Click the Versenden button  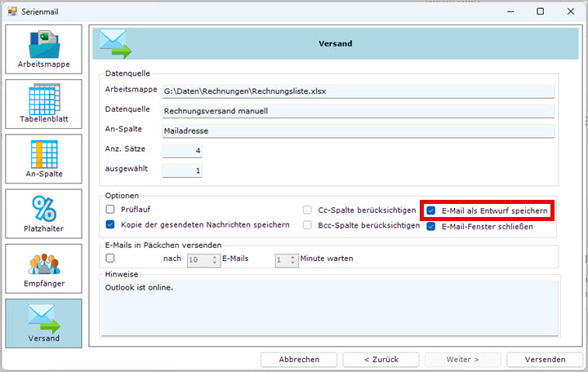point(544,359)
